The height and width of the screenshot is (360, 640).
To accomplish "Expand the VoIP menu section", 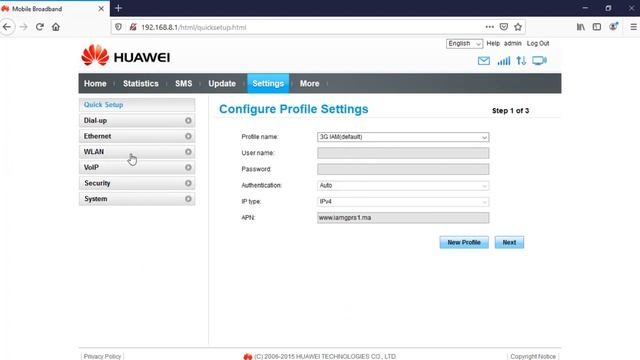I will click(x=137, y=167).
